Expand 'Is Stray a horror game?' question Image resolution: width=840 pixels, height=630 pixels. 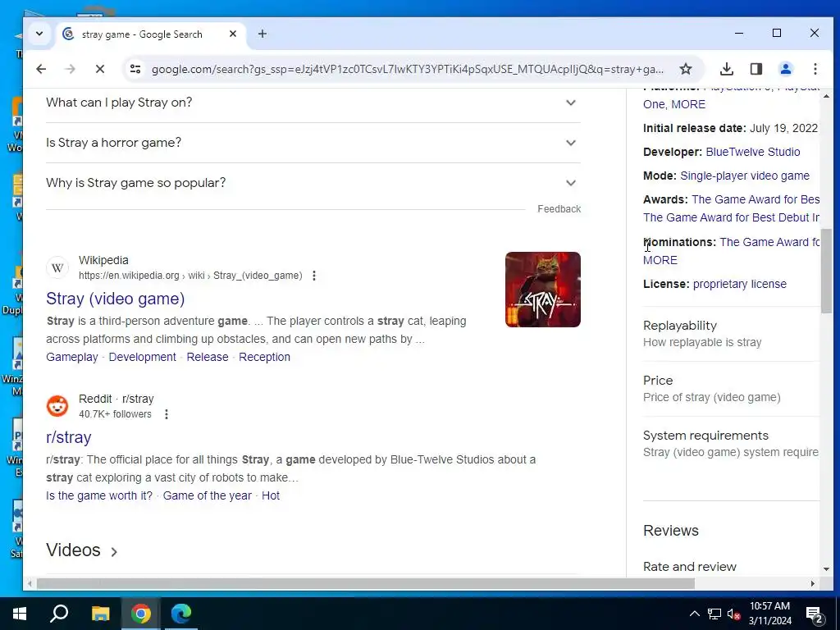pos(313,143)
